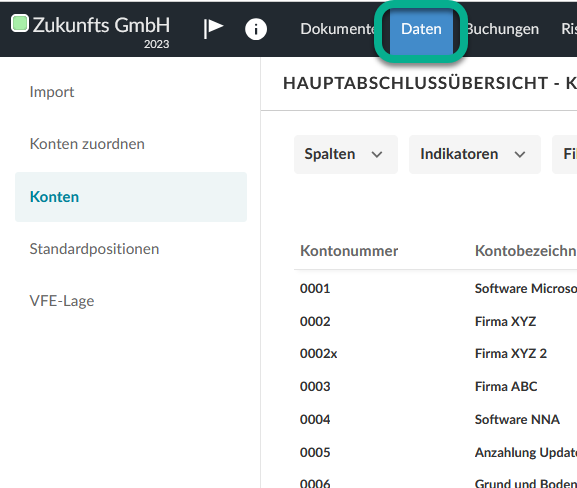577x488 pixels.
Task: Open Standardpositionen in the sidebar
Action: (94, 249)
